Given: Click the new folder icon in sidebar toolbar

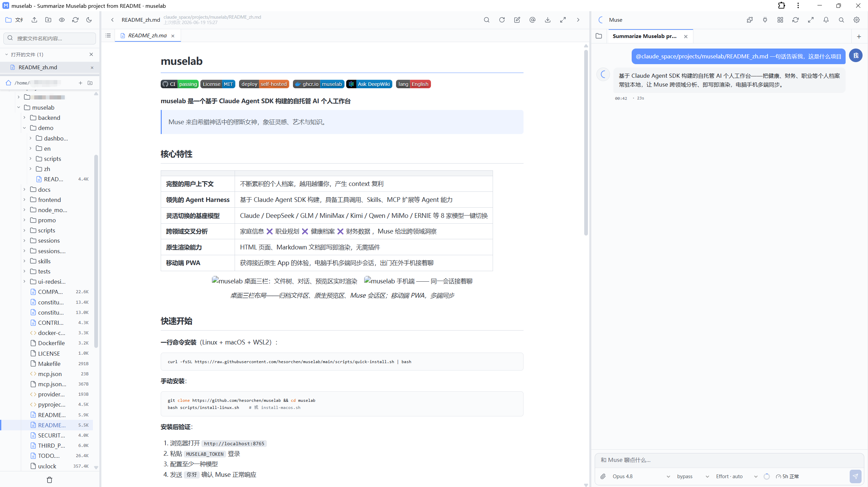Looking at the screenshot, I should [x=48, y=20].
